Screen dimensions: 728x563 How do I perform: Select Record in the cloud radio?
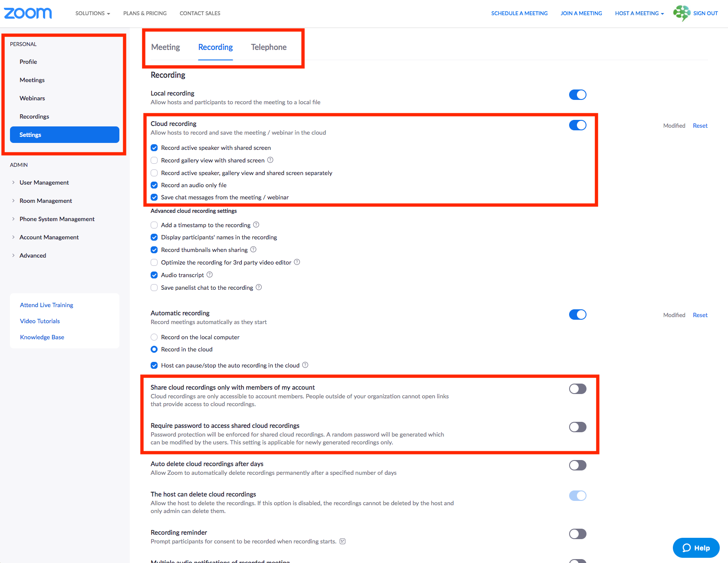pyautogui.click(x=154, y=349)
